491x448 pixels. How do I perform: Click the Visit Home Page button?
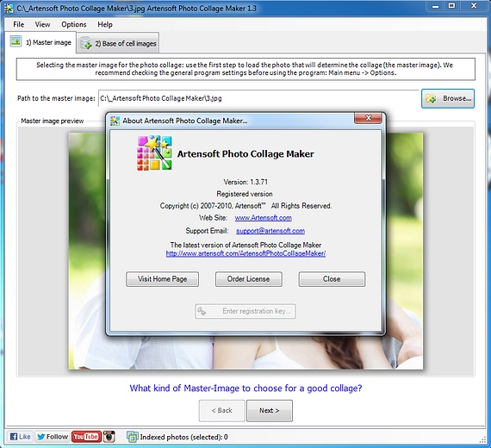tap(162, 279)
